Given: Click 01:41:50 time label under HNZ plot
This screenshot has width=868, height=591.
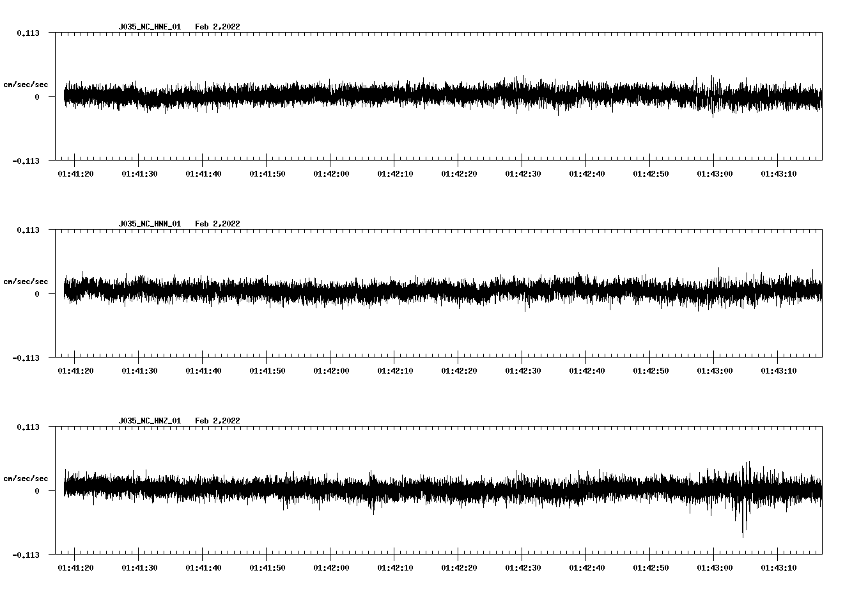Looking at the screenshot, I should tap(267, 568).
